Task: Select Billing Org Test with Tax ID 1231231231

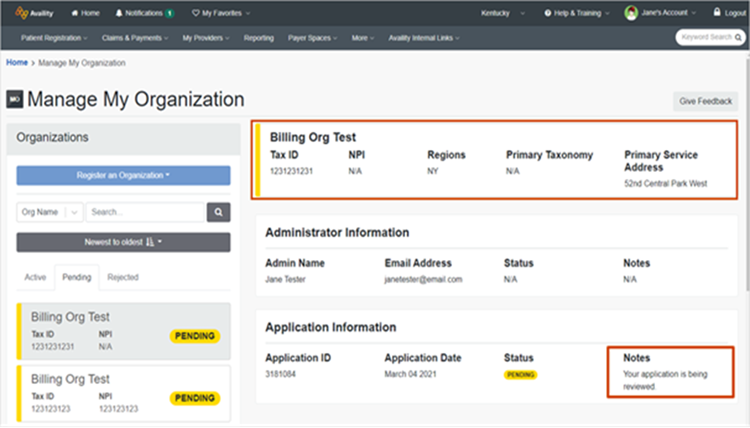Action: pyautogui.click(x=123, y=331)
